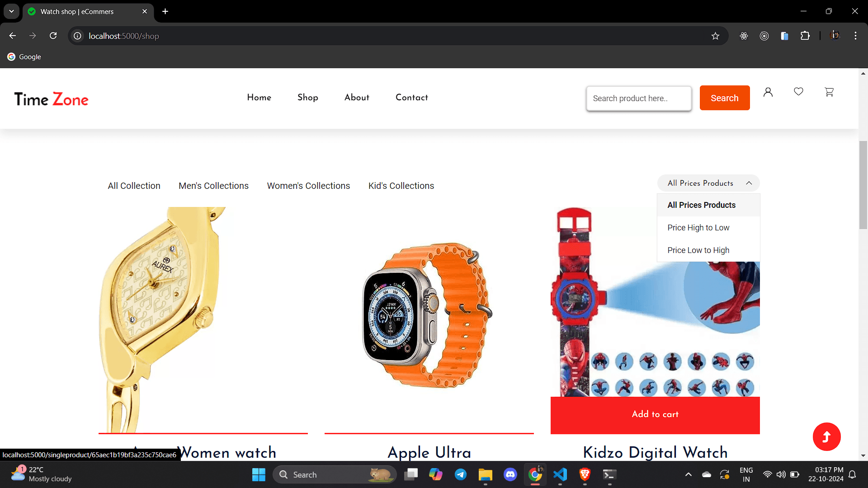The width and height of the screenshot is (868, 488).
Task: Click the Windows taskbar Search box
Action: [x=335, y=474]
